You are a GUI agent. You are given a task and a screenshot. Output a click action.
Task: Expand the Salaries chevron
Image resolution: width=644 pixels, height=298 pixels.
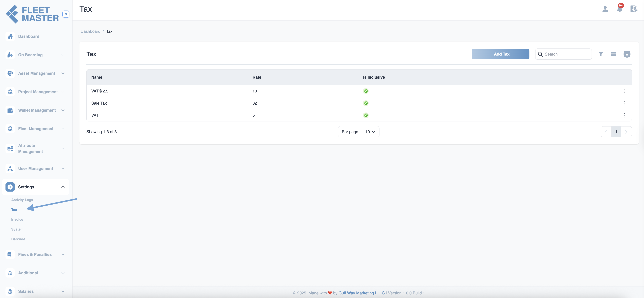[63, 292]
